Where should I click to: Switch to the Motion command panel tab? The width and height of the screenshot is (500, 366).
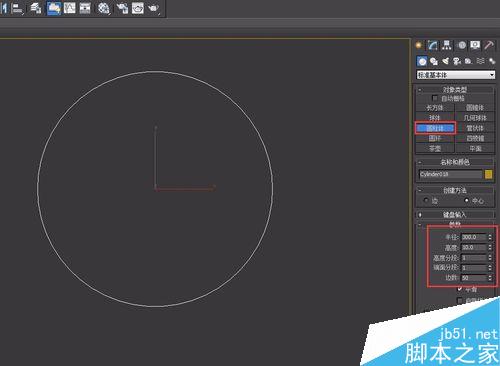point(462,45)
